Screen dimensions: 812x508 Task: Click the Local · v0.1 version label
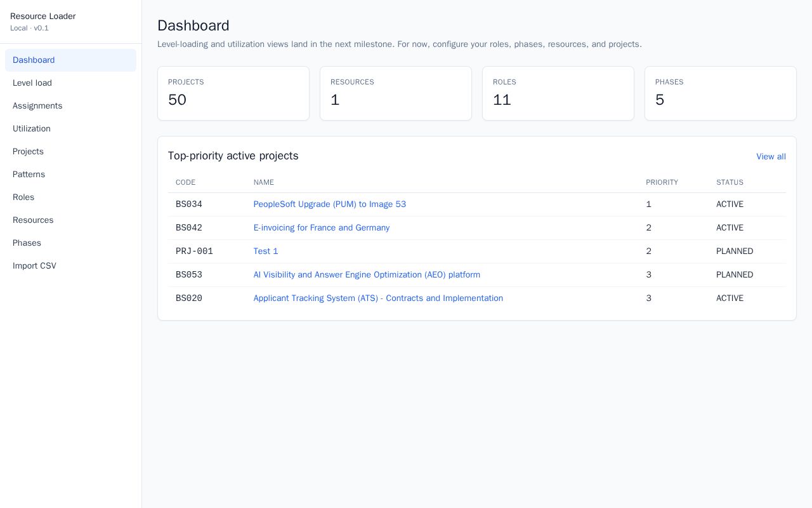pyautogui.click(x=29, y=29)
